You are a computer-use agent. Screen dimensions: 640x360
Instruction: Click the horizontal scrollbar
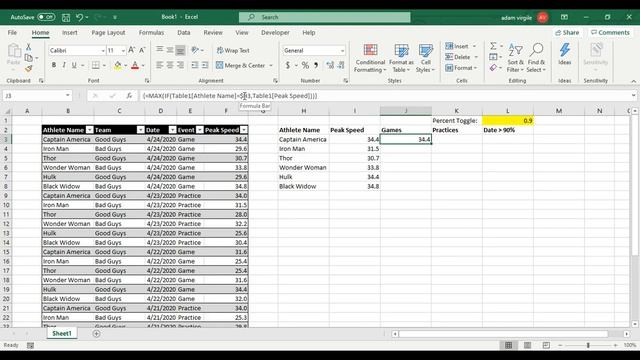click(503, 334)
